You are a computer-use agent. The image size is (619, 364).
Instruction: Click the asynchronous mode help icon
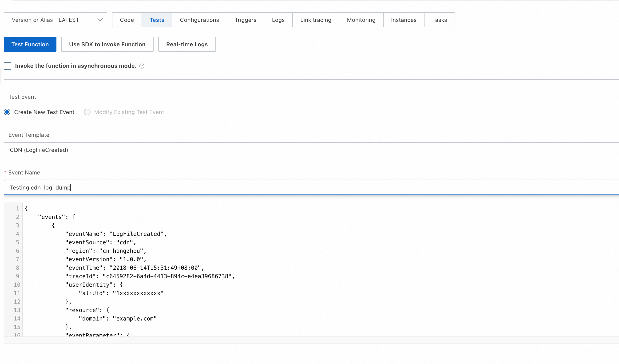(x=142, y=66)
